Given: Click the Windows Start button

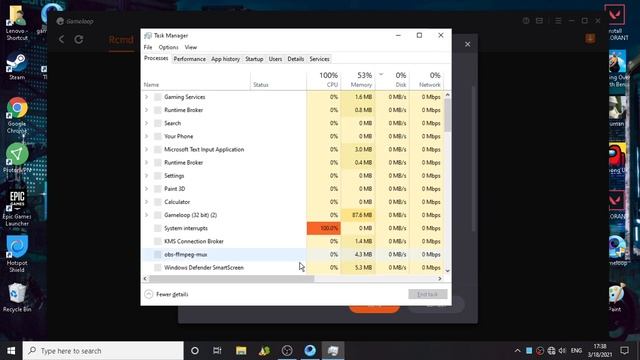Looking at the screenshot, I should [11, 351].
